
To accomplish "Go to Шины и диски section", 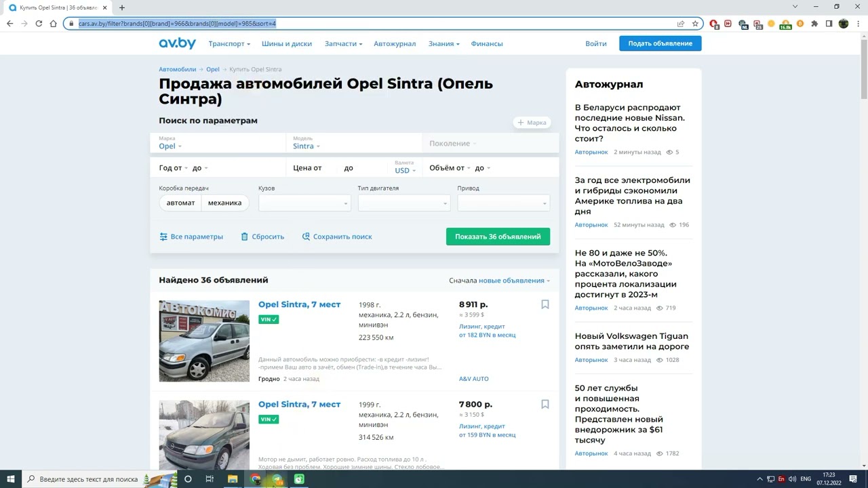I will 287,44.
